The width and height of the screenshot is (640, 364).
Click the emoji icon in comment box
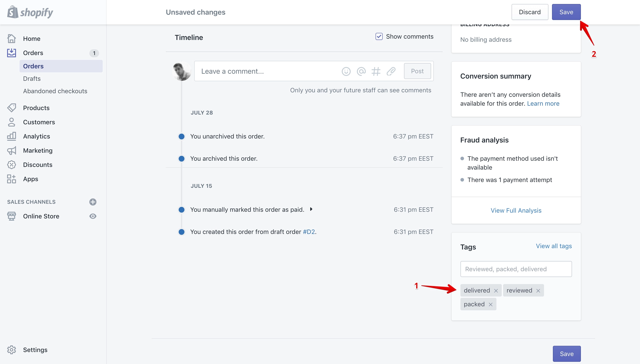pyautogui.click(x=346, y=71)
